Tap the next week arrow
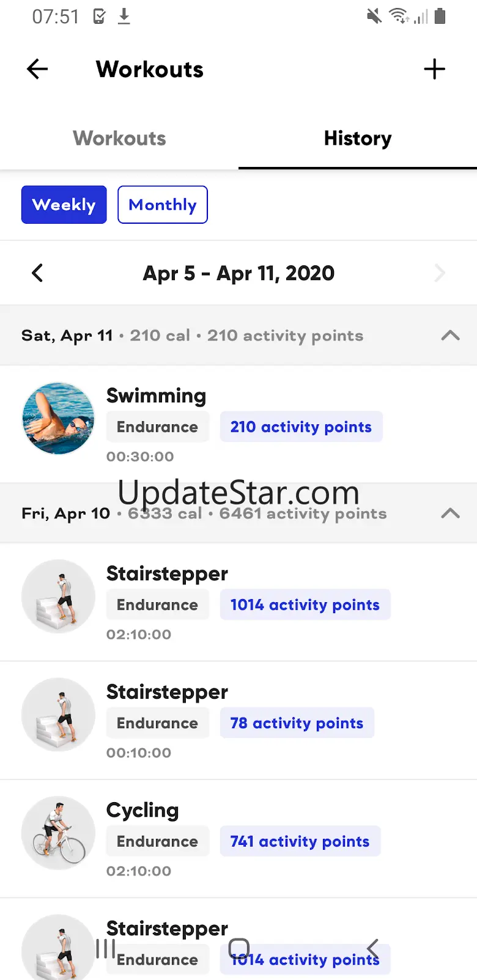This screenshot has height=980, width=477. click(439, 273)
